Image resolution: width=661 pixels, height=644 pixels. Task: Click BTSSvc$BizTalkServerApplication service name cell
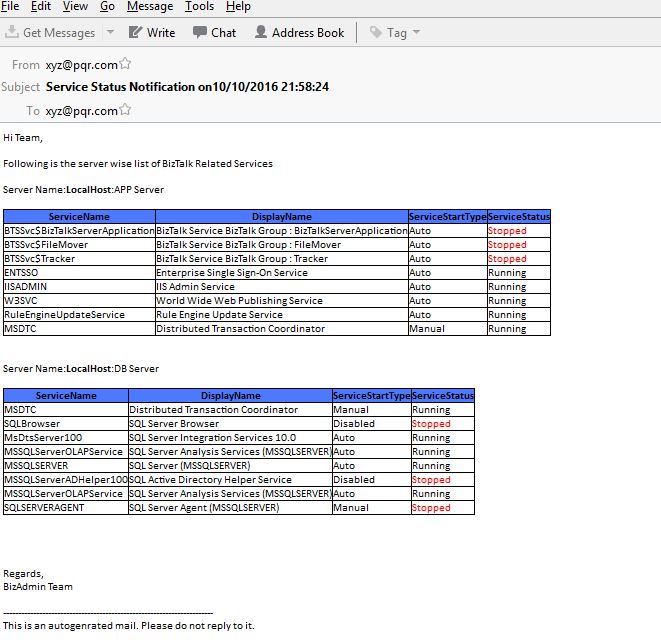click(79, 231)
